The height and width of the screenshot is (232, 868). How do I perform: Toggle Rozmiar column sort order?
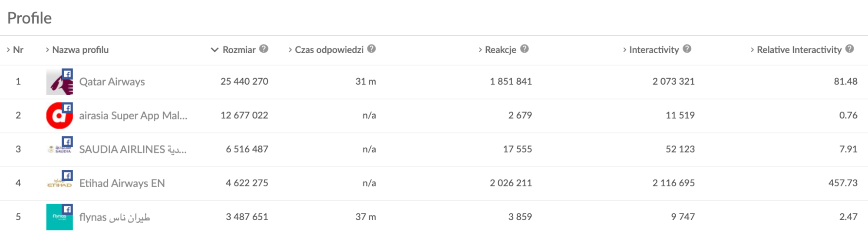(x=238, y=50)
